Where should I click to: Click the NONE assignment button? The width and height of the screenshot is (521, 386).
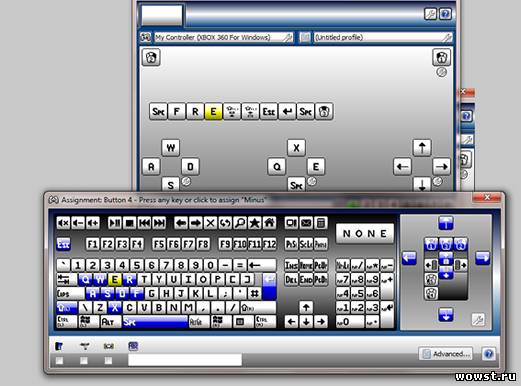[x=365, y=233]
